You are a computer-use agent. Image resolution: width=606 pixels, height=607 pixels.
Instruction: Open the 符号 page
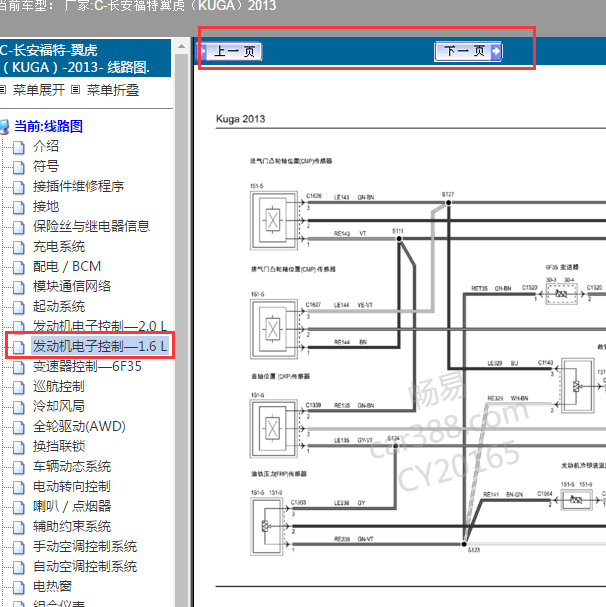46,166
